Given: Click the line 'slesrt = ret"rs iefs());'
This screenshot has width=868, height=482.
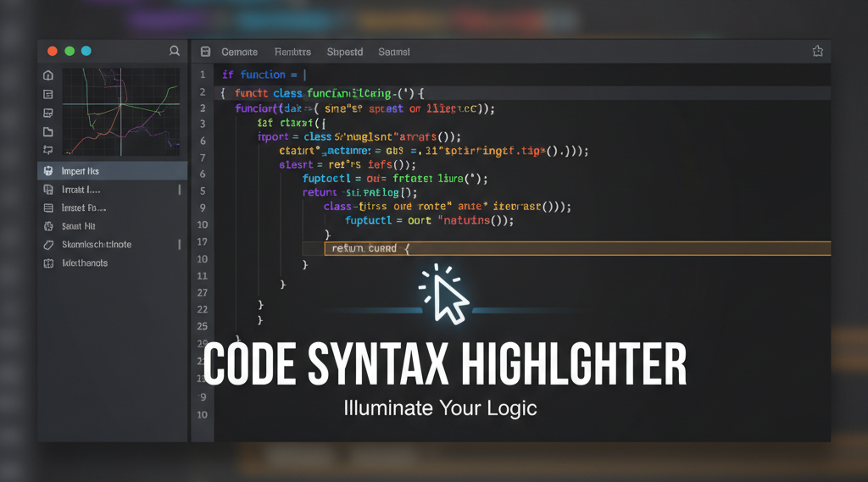Looking at the screenshot, I should coord(347,165).
